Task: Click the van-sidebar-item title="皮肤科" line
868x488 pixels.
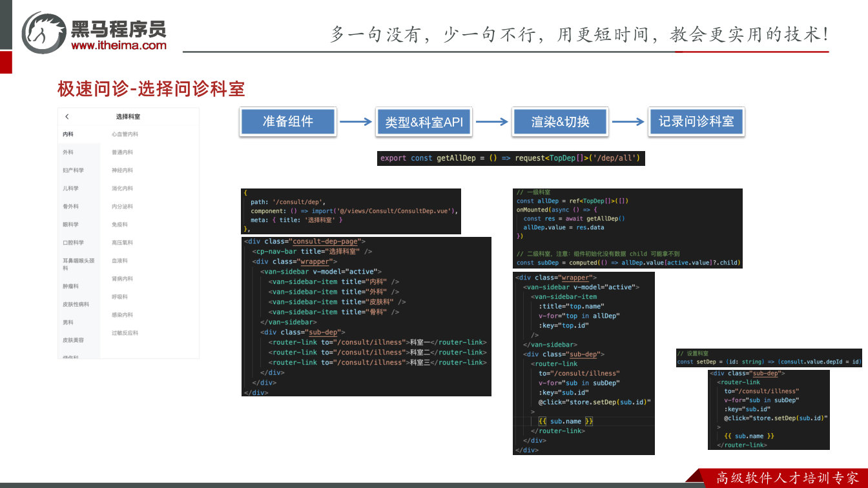Action: pos(337,301)
